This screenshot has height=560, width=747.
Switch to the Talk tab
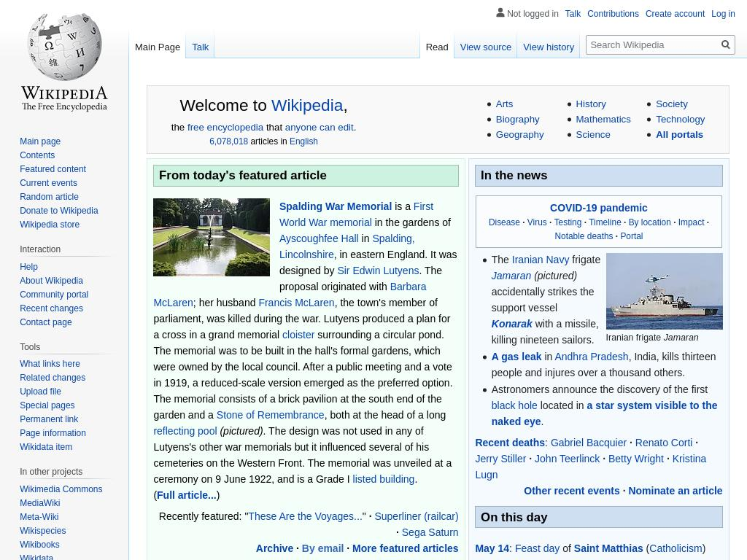coord(200,47)
